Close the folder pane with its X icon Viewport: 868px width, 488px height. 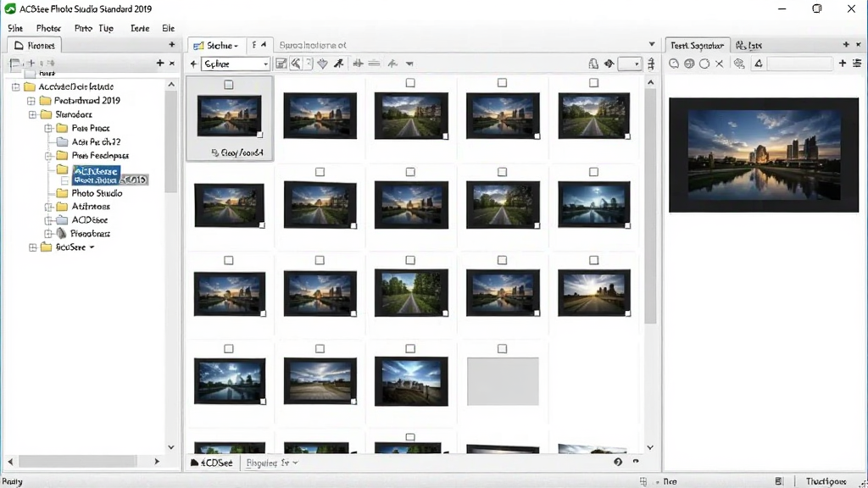coord(172,64)
